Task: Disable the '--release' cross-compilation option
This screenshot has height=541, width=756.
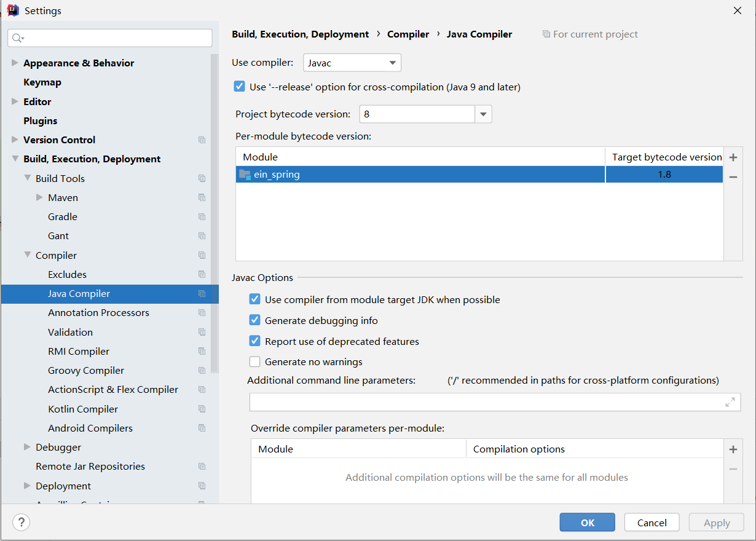Action: pyautogui.click(x=240, y=87)
